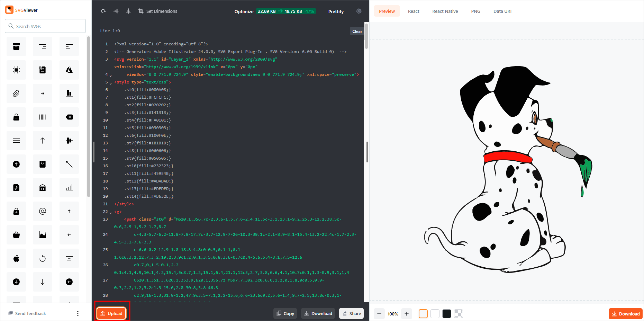Upload an SVG file
This screenshot has height=321, width=644.
click(x=111, y=313)
